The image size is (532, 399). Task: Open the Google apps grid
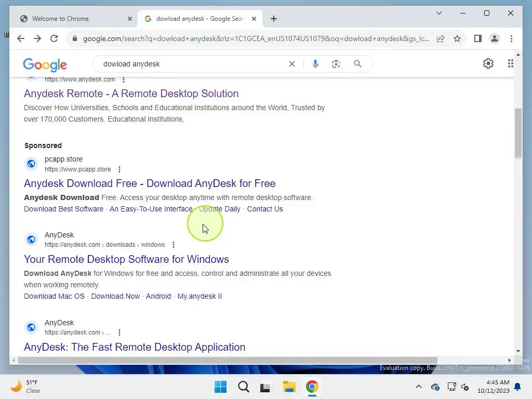[x=510, y=63]
